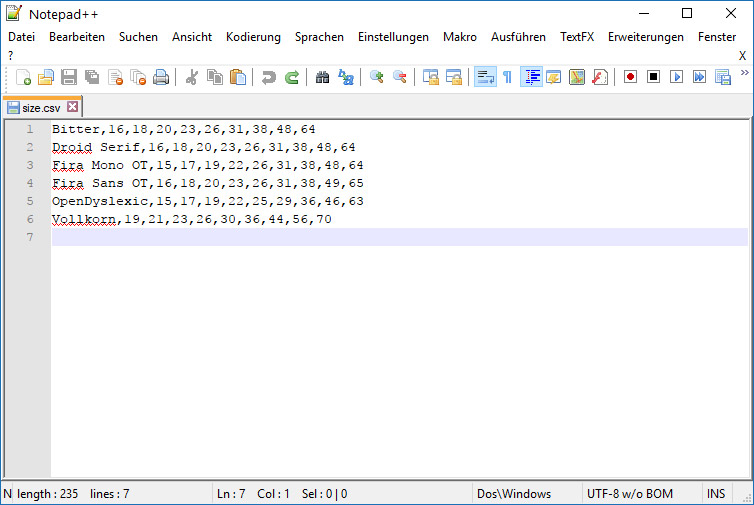Screen dimensions: 754x505
Task: Click the Close All documents toolbar icon
Action: [138, 77]
